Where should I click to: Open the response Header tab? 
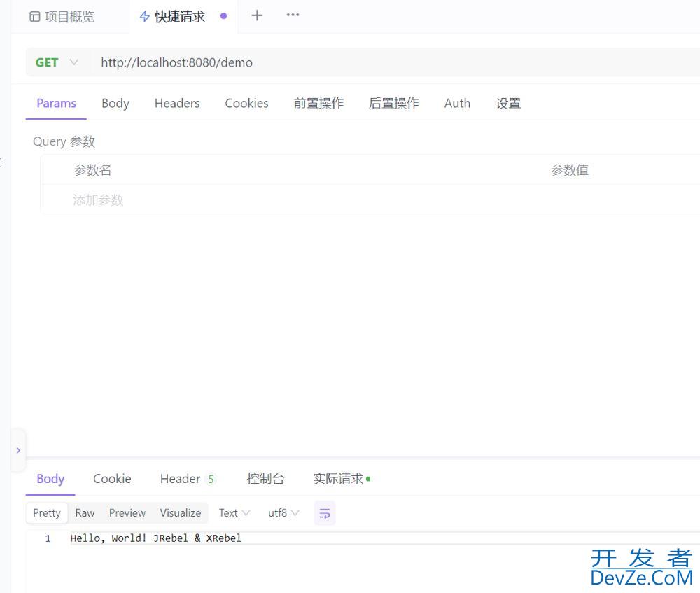(187, 479)
